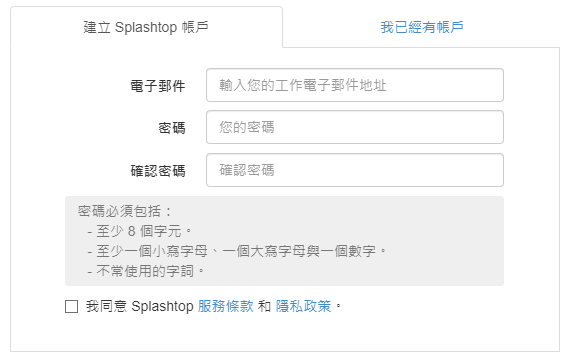This screenshot has height=361, width=574.
Task: Select the 至少 8 個字元 requirement line
Action: coord(139,231)
